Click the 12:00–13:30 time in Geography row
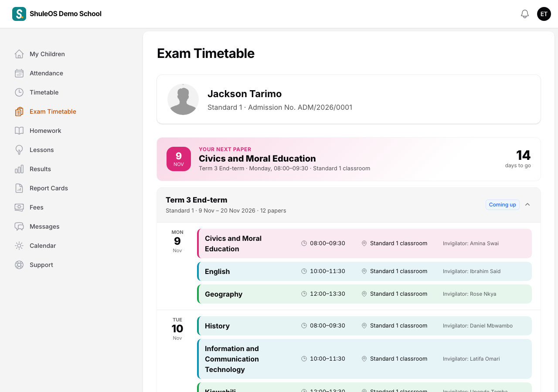 pos(327,294)
